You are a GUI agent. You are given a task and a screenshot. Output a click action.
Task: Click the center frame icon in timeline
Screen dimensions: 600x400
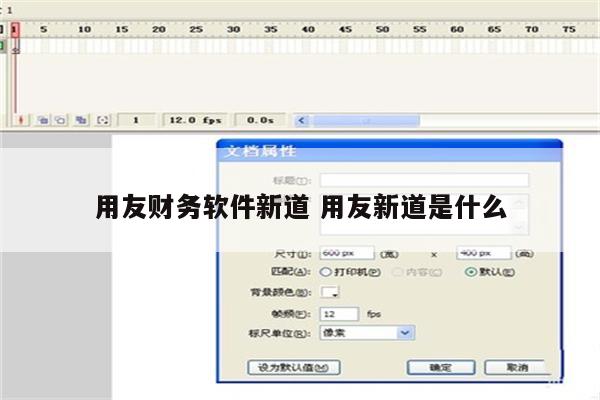tap(21, 120)
